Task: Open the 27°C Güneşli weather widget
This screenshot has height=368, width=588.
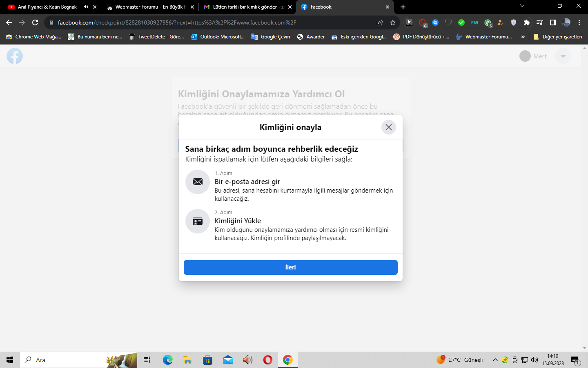Action: 460,360
